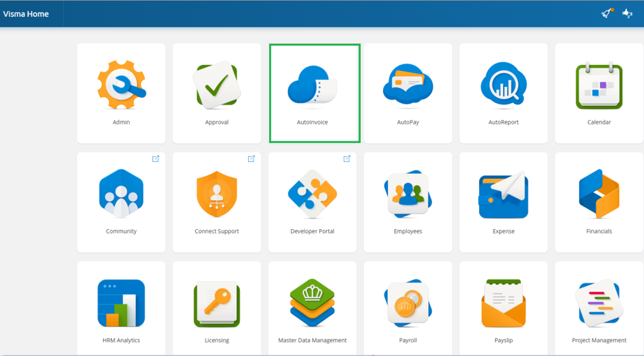644x356 pixels.
Task: Open the Calendar app icon
Action: click(600, 86)
